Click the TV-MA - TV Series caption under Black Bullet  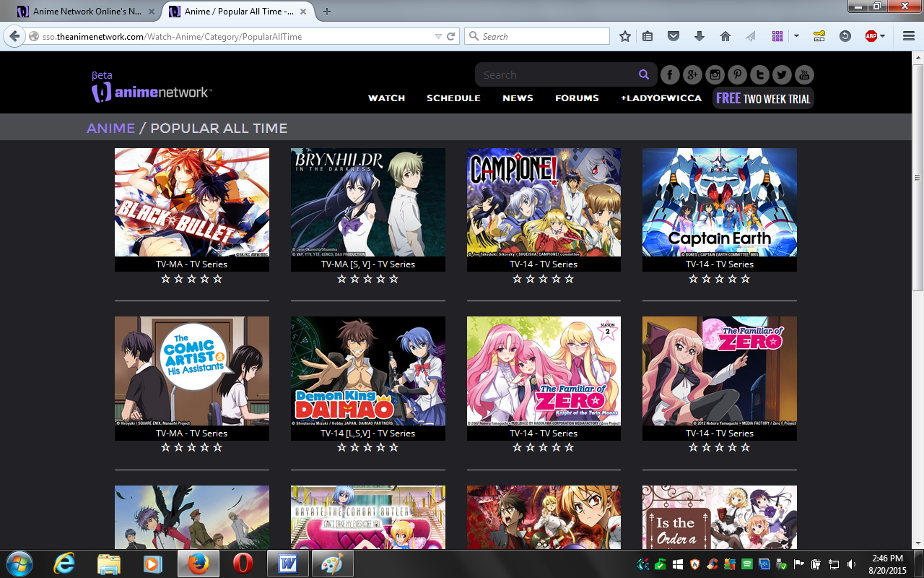click(192, 264)
